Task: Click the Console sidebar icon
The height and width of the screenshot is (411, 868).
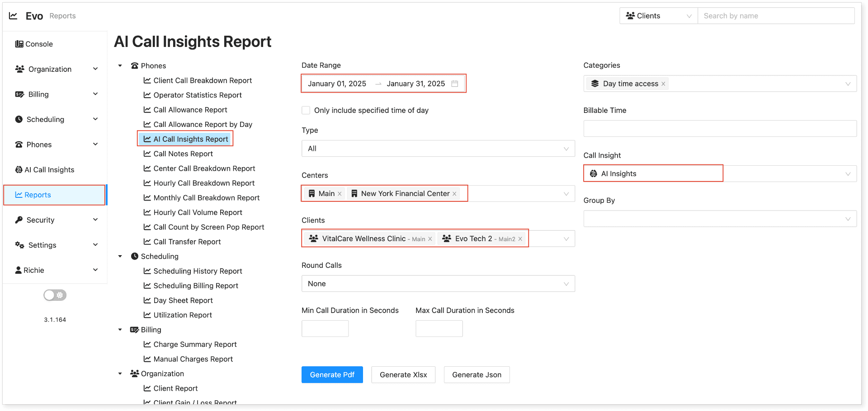Action: point(19,44)
